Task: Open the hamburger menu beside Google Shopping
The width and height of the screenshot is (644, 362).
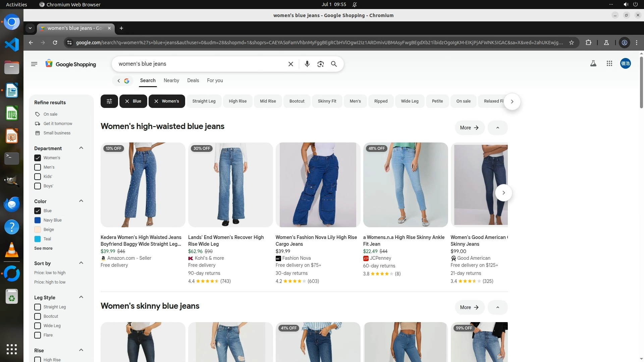Action: (x=34, y=64)
